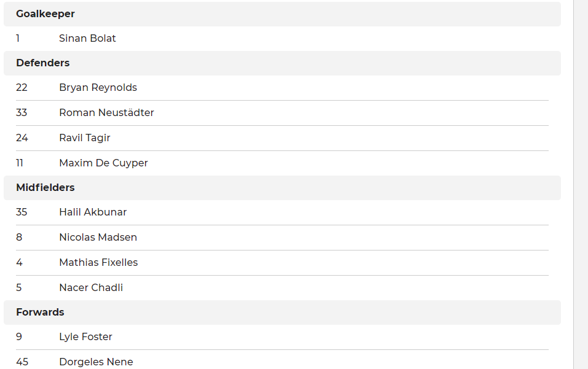Select Dorgeles Nene from the forwards

(96, 362)
